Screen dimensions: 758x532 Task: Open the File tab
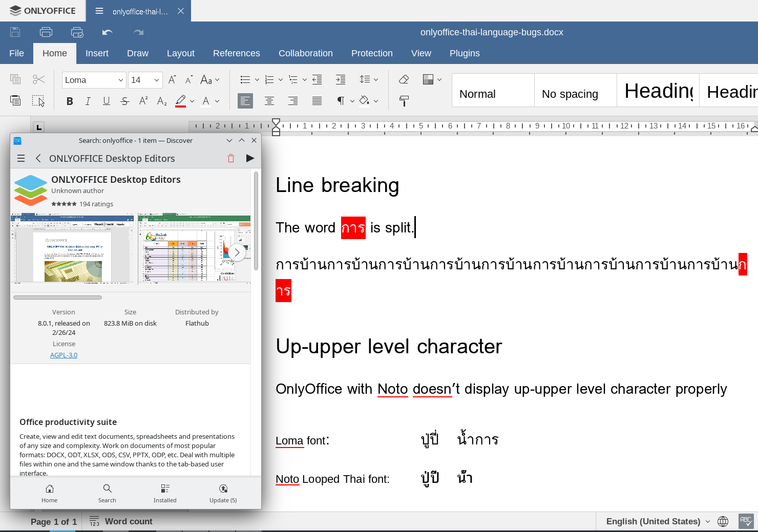[x=16, y=53]
